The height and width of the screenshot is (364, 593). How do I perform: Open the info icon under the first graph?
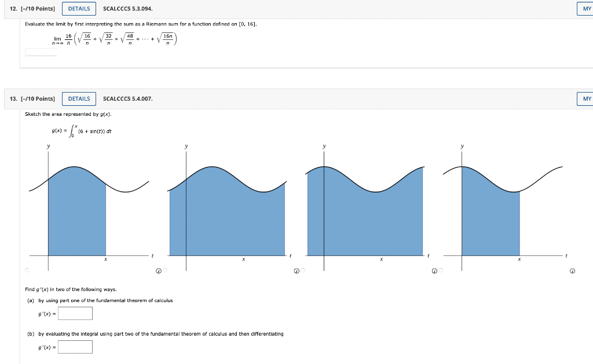[158, 270]
